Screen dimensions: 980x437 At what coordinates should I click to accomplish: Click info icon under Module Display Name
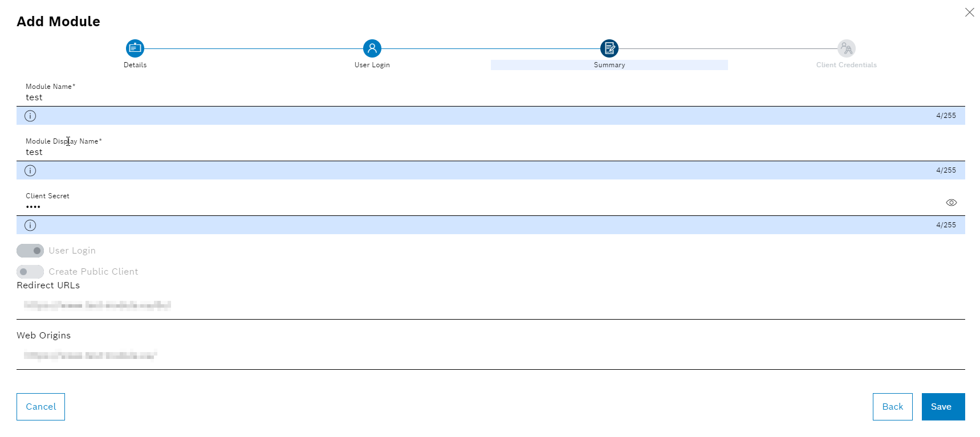(x=30, y=171)
